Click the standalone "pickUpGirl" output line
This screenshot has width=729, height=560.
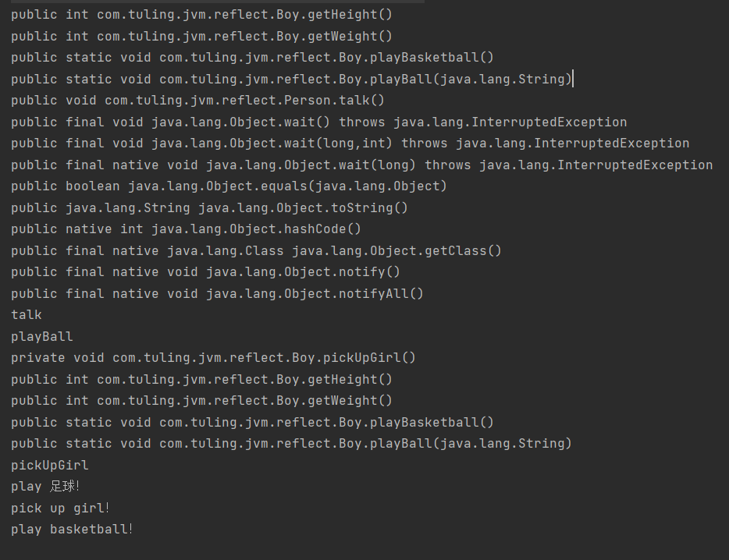coord(50,466)
